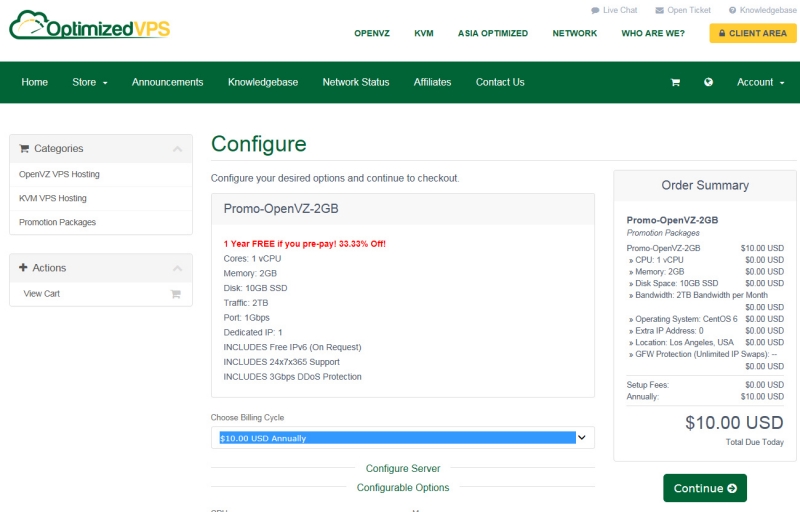
Task: Open Announcements page
Action: (167, 82)
